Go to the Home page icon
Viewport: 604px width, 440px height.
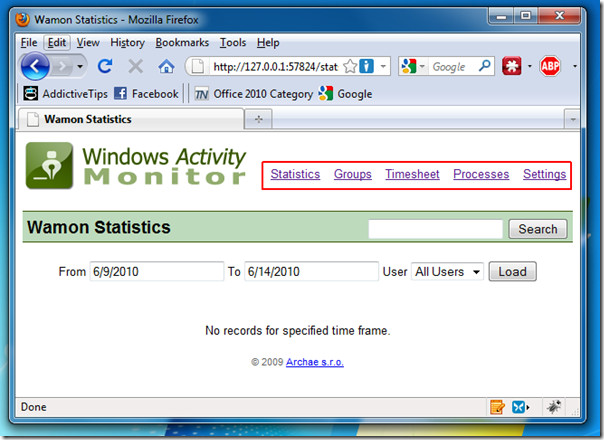point(166,67)
